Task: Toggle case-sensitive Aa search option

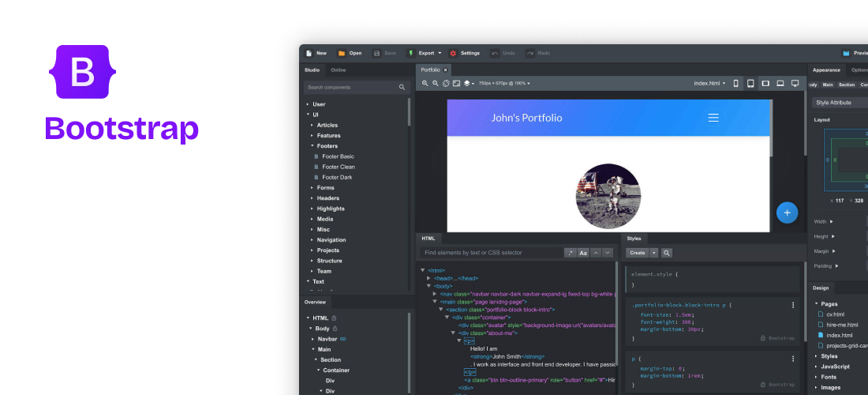Action: (x=583, y=253)
